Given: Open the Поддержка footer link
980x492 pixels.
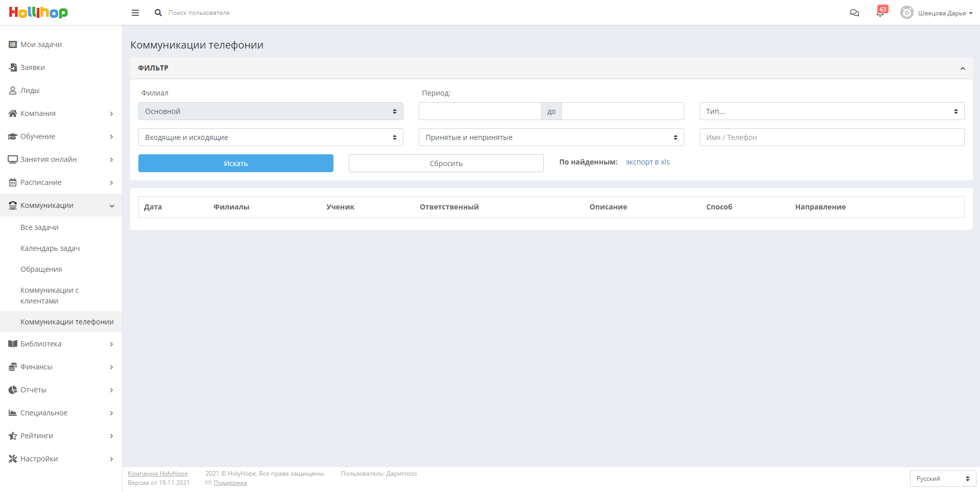Looking at the screenshot, I should point(230,483).
